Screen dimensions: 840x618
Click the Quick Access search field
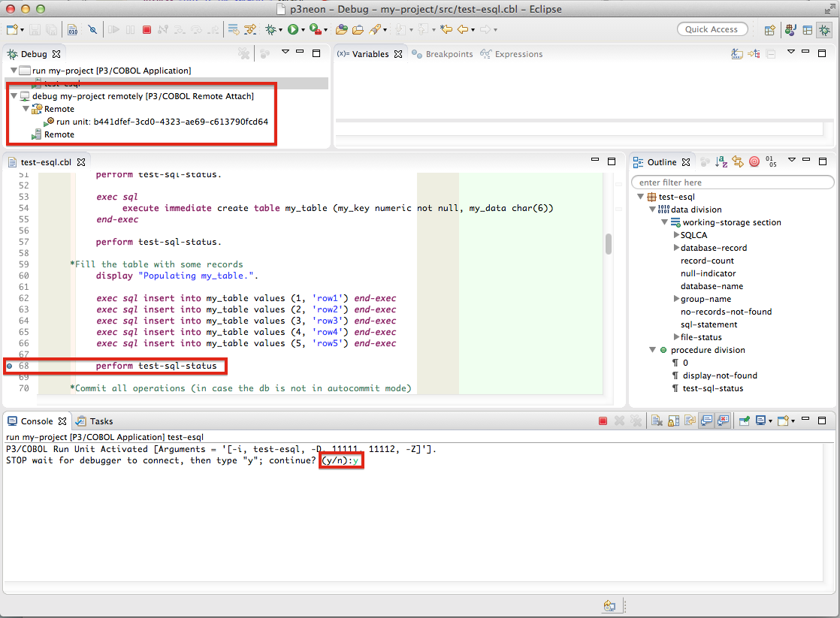coord(712,29)
